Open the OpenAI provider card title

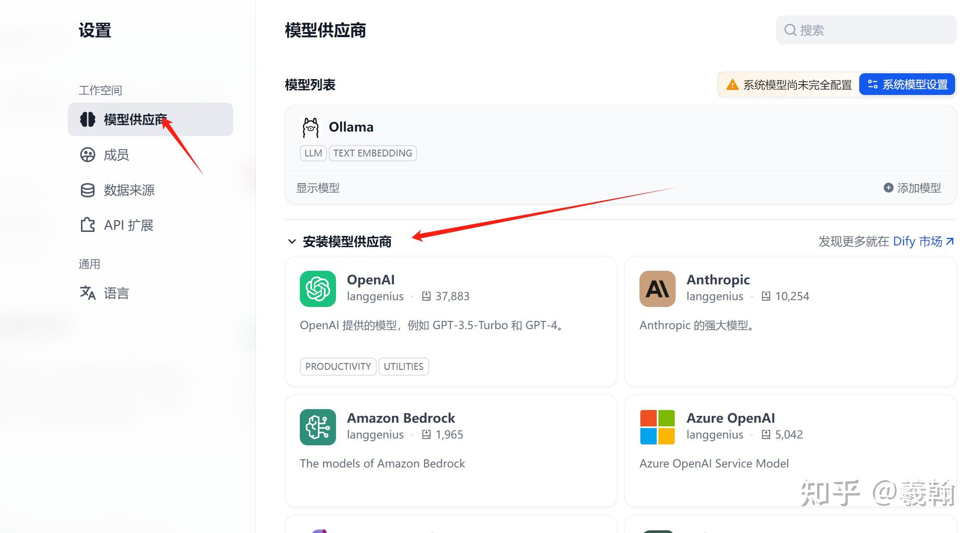click(x=371, y=280)
